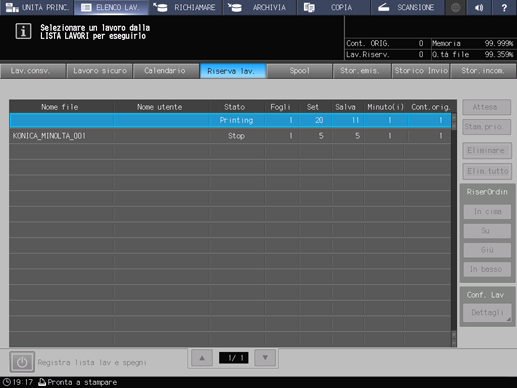The image size is (517, 388).
Task: Select the KONICA_MINOLTA_001 job row
Action: tap(230, 136)
